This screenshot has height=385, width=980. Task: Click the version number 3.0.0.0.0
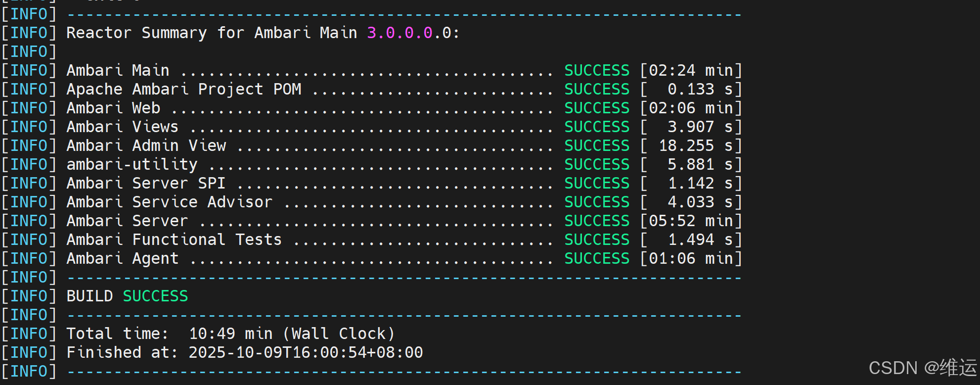pyautogui.click(x=409, y=33)
